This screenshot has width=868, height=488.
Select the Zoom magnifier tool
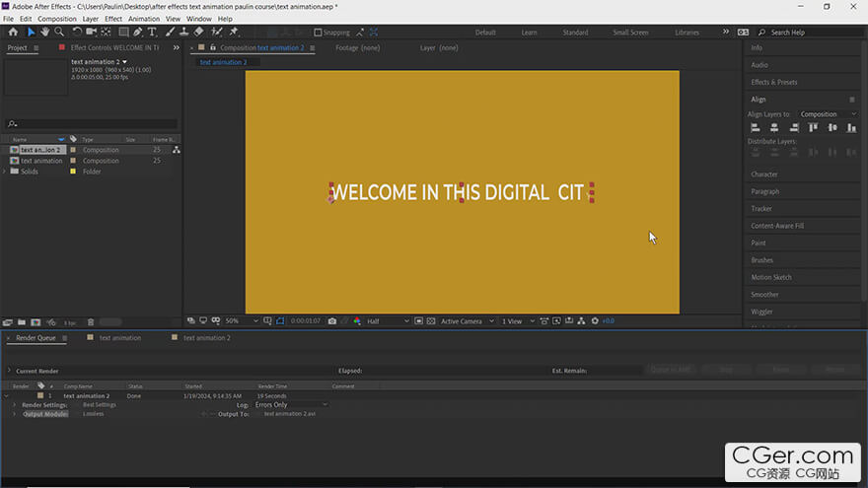coord(59,33)
